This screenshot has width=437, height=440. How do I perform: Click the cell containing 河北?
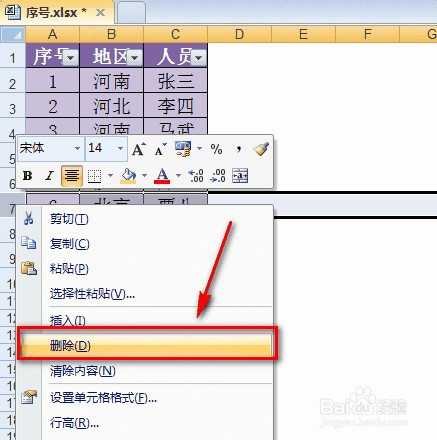(112, 105)
